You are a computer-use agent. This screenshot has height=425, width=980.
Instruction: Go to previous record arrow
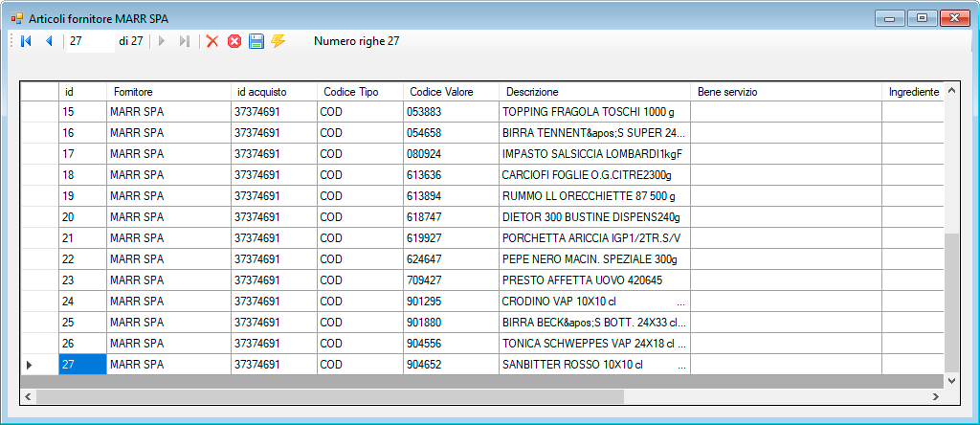pyautogui.click(x=49, y=41)
